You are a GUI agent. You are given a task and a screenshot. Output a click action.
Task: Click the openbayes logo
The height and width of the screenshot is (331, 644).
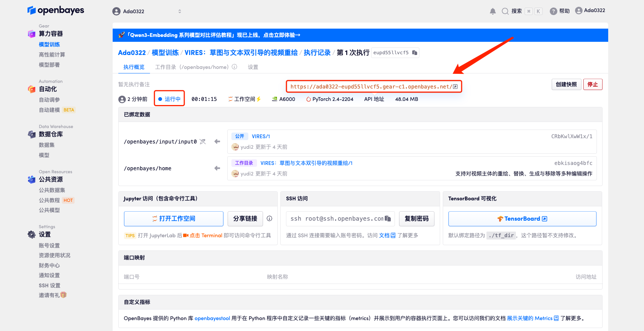coord(56,11)
